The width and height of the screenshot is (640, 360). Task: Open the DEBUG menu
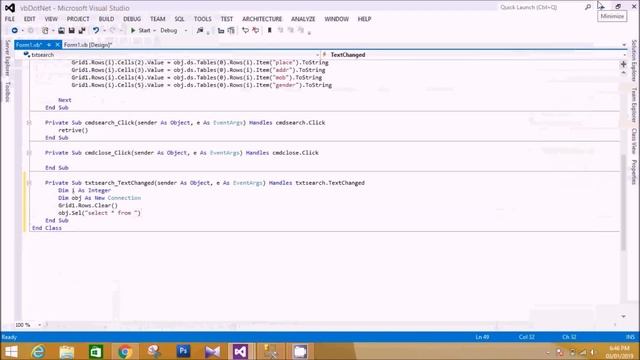(132, 19)
